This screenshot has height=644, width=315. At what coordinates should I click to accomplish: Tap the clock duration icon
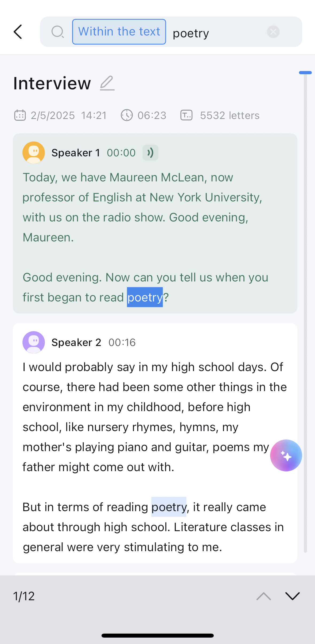point(127,115)
